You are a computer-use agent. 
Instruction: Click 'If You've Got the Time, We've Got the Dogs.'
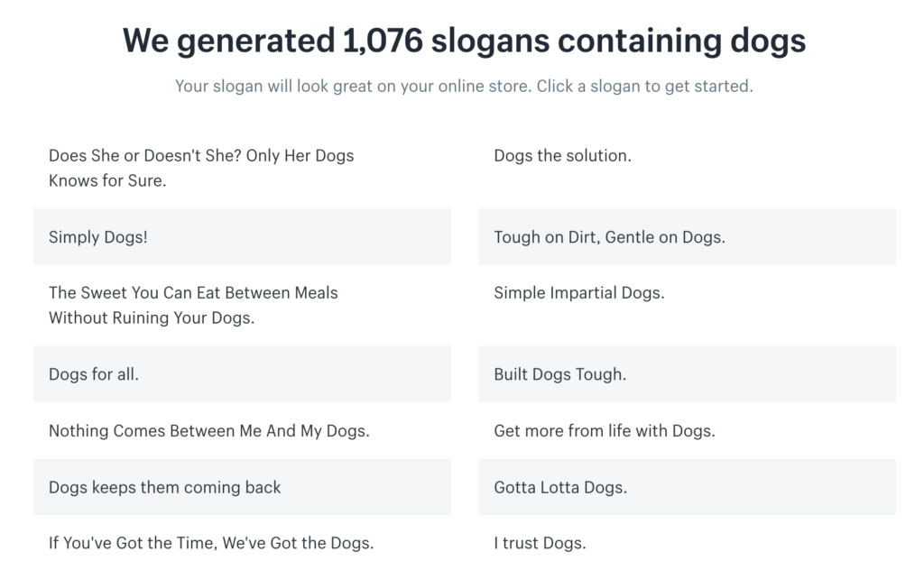[210, 543]
